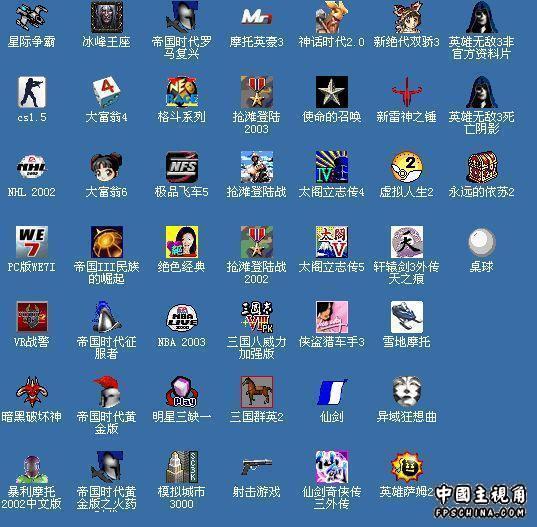The width and height of the screenshot is (537, 527).
Task: Click the 永远的伊苏2 treasure chest icon
Action: coord(482,167)
